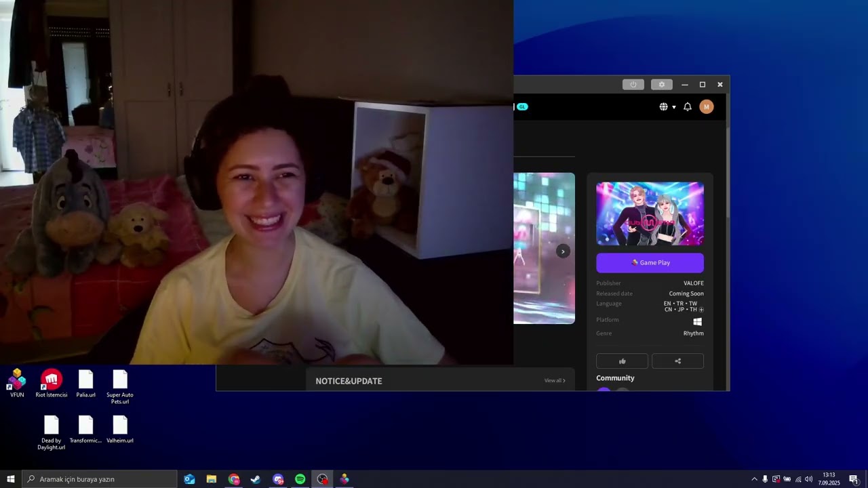This screenshot has width=868, height=488.
Task: Click the screen recording tray icon
Action: [776, 479]
